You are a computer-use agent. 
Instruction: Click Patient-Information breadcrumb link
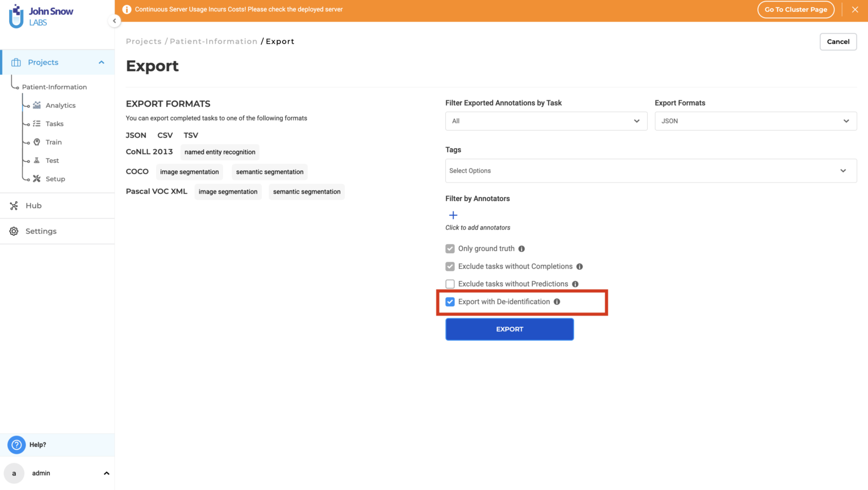pyautogui.click(x=213, y=41)
